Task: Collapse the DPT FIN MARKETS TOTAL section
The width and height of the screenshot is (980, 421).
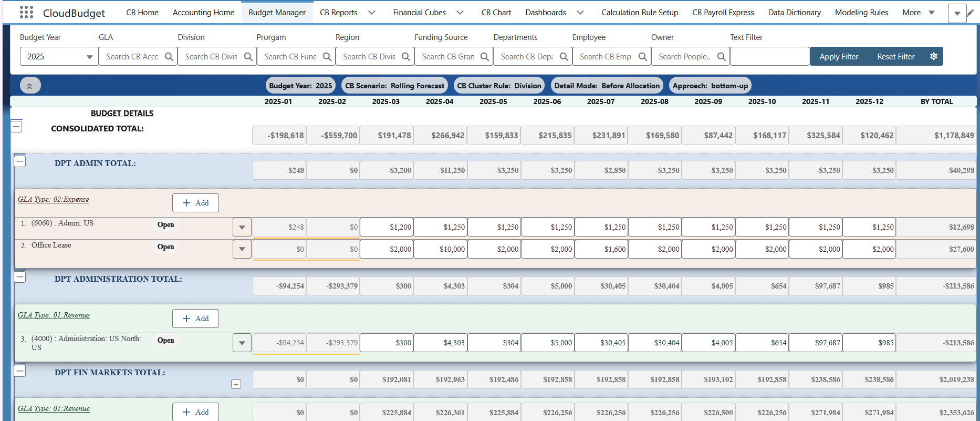Action: pyautogui.click(x=20, y=371)
